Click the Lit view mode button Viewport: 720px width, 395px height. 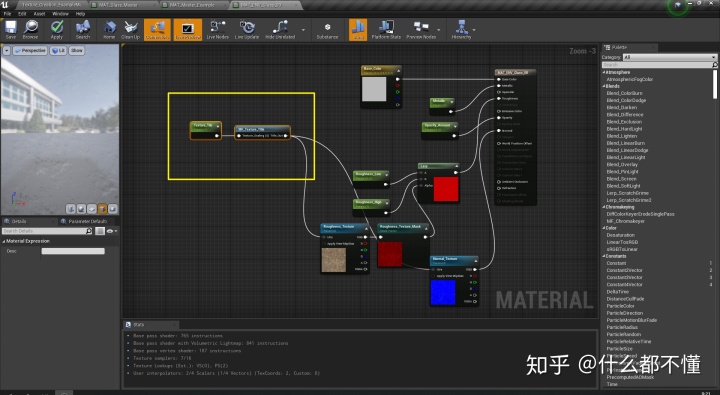coord(58,51)
